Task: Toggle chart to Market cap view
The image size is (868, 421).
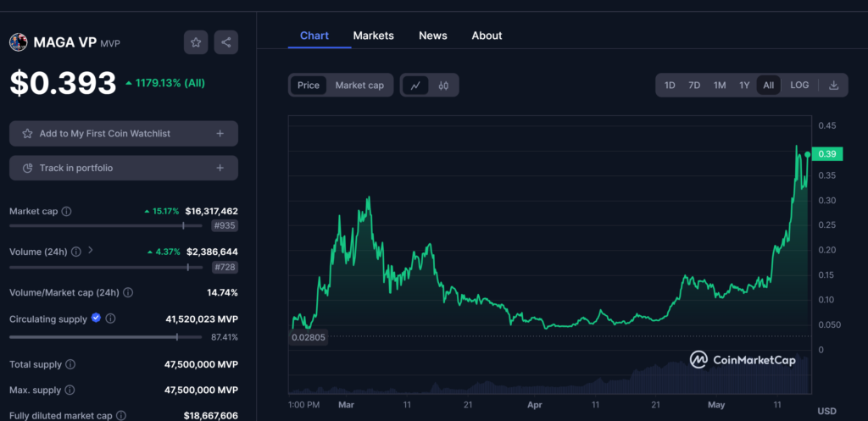Action: (359, 86)
